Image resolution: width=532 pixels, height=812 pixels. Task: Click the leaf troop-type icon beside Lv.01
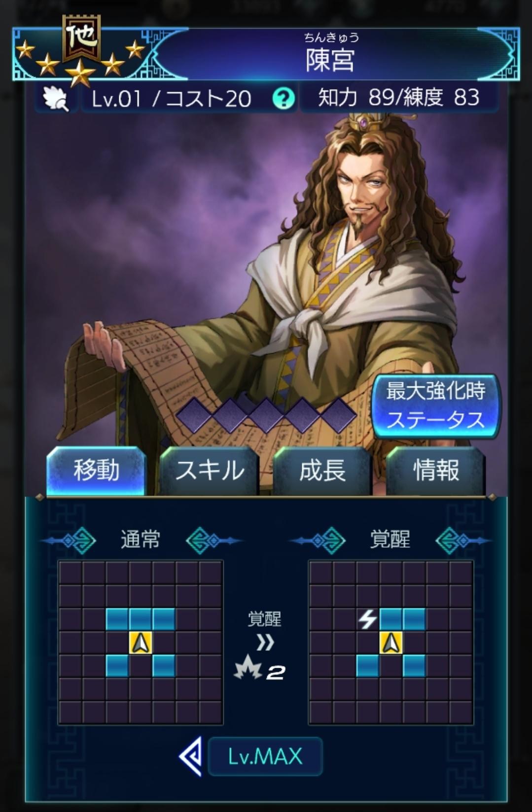tap(56, 99)
